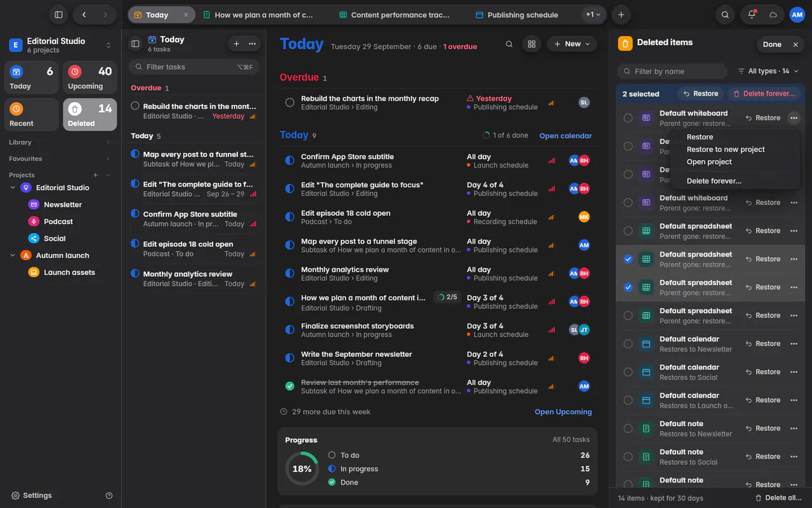The image size is (812, 508).
Task: Uncheck the completed Review last month's performance task
Action: (290, 386)
